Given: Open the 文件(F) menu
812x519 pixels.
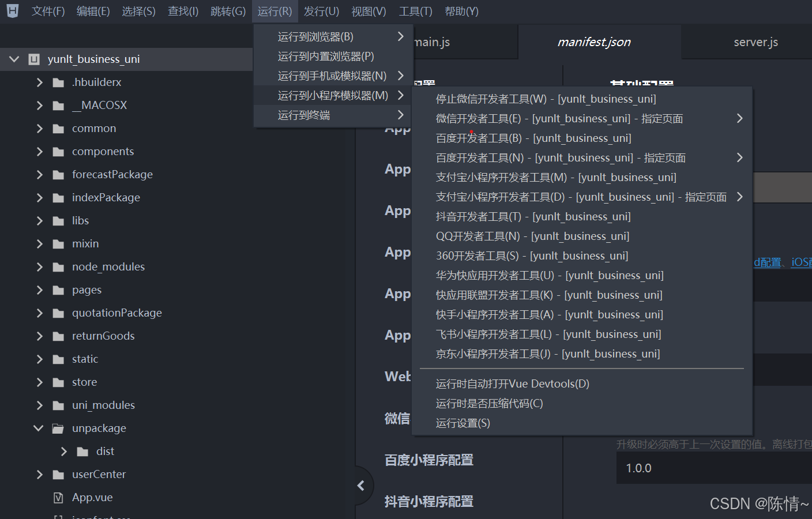Looking at the screenshot, I should pos(48,11).
